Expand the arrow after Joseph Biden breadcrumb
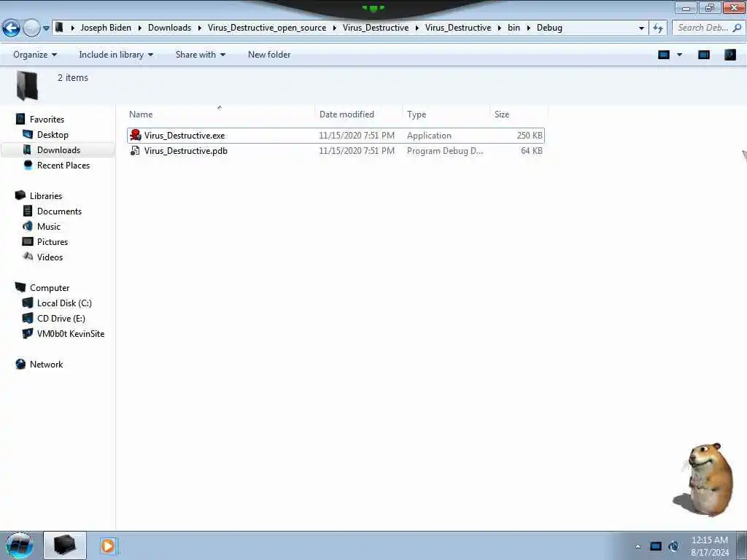This screenshot has width=747, height=560. (139, 28)
